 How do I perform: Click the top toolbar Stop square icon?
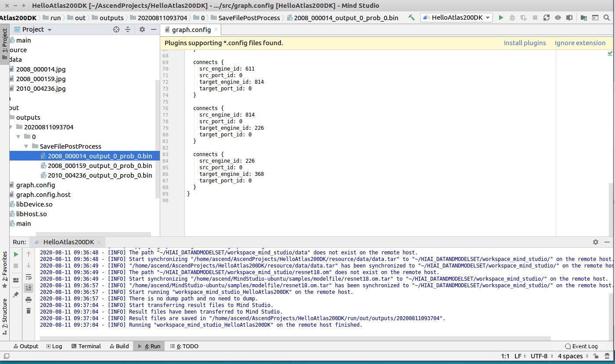click(535, 18)
